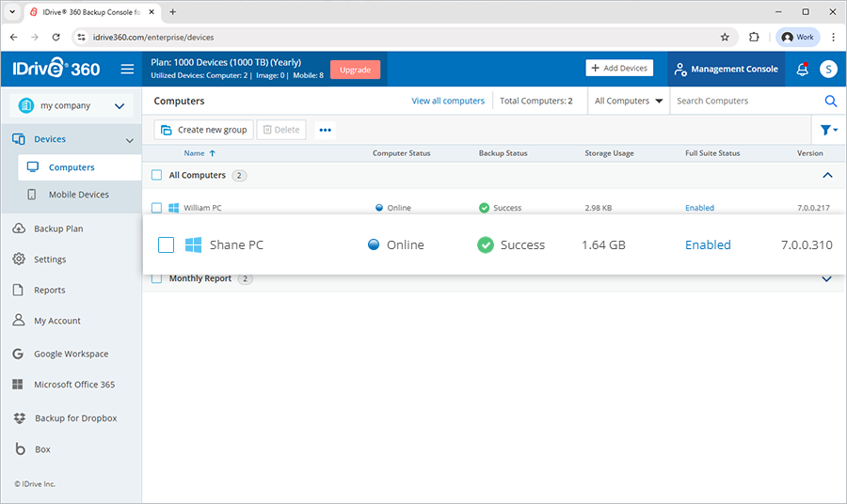
Task: Open Backup Plan in the sidebar
Action: pyautogui.click(x=58, y=228)
